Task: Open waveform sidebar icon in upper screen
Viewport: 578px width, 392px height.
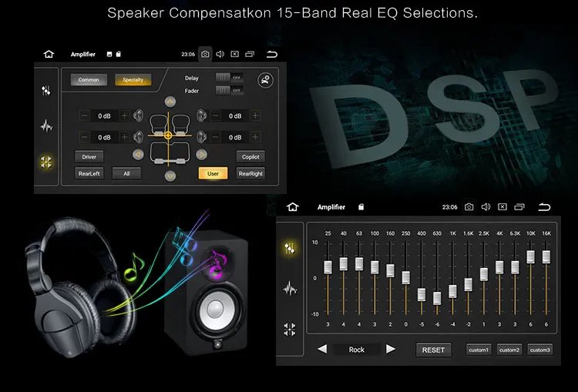Action: click(46, 126)
